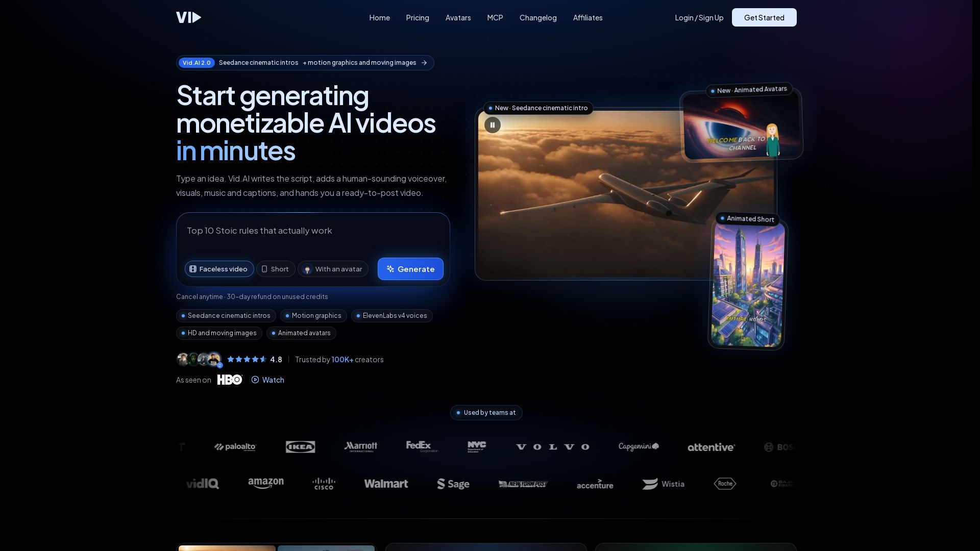Click the sparkle icon on the Generate button
980x551 pixels.
coord(390,269)
